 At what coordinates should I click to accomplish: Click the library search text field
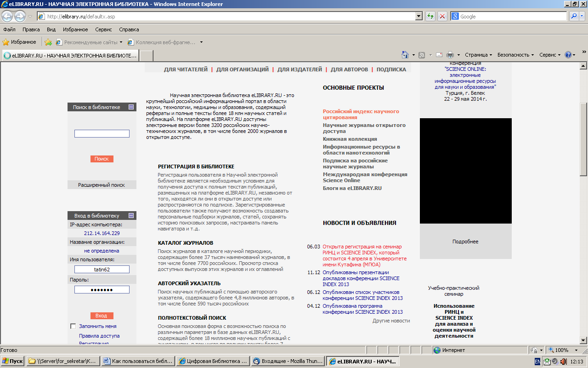click(x=102, y=134)
